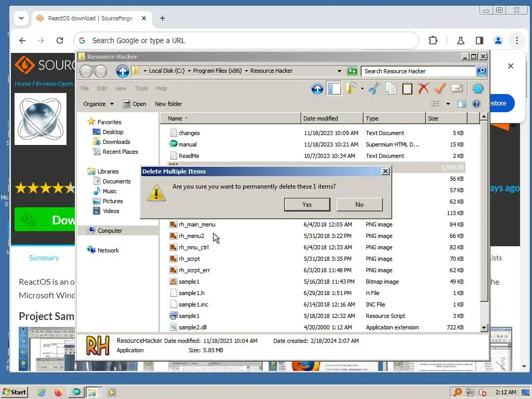This screenshot has width=532, height=399.
Task: Select Videos under Libraries
Action: coord(111,211)
